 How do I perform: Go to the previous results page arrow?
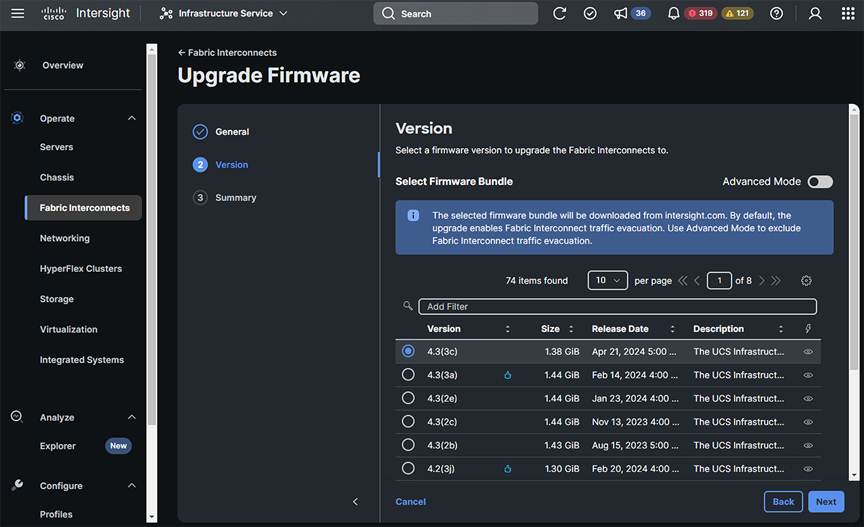(x=696, y=281)
